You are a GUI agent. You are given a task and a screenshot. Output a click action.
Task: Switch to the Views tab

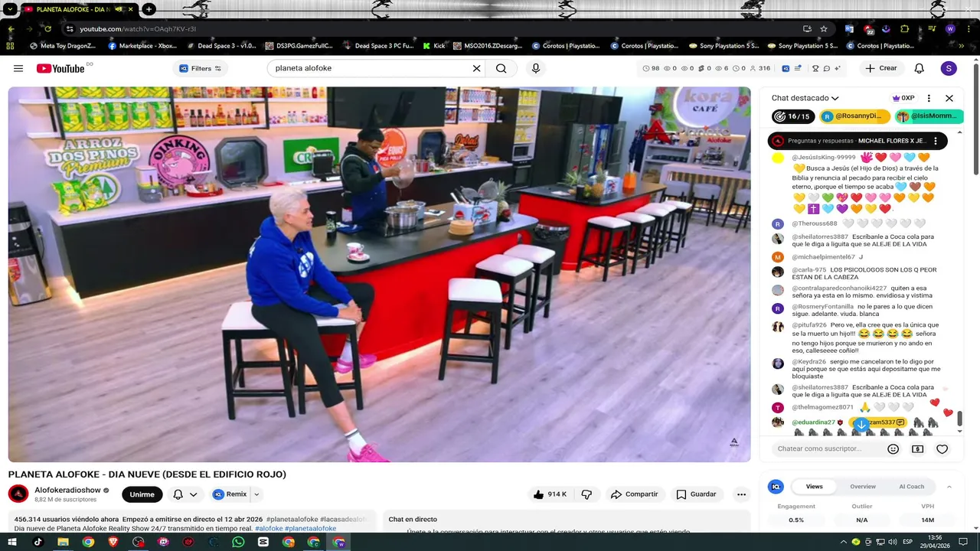[814, 487]
